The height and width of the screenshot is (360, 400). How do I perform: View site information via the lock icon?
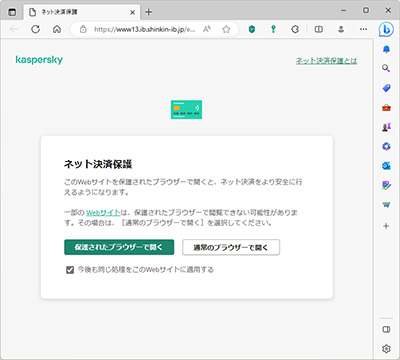83,29
